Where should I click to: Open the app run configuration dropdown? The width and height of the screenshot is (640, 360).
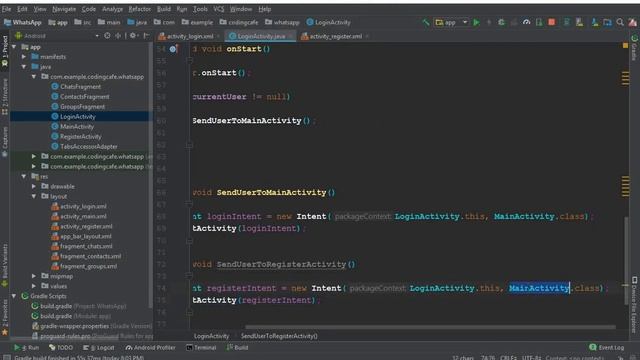pos(451,22)
